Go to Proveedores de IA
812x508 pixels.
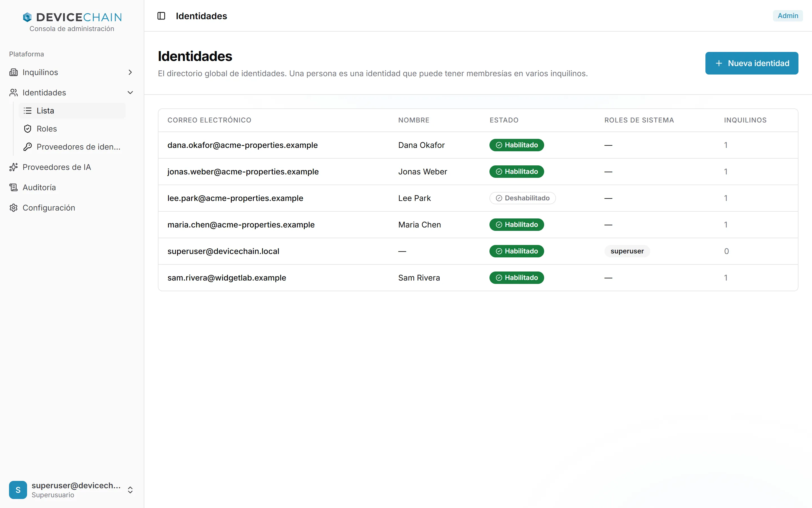coord(72,167)
